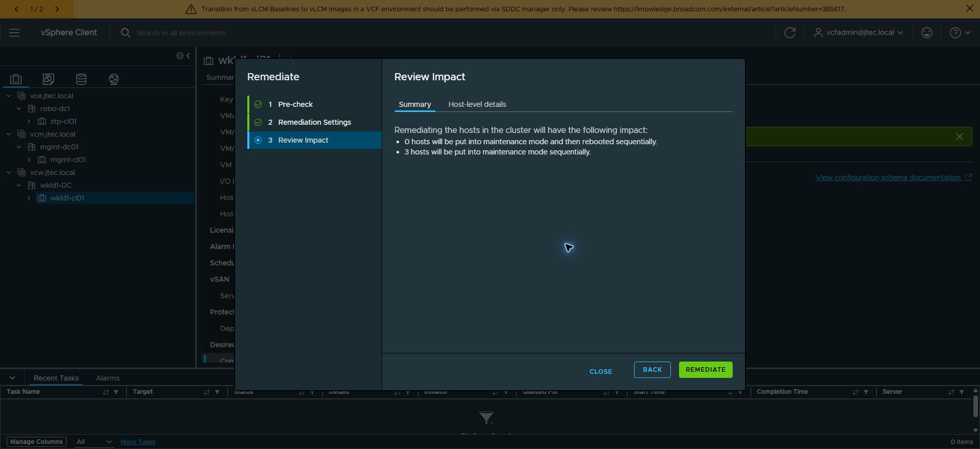Open the sidebar settings gear
Screen dimensions: 980x449
pos(180,56)
